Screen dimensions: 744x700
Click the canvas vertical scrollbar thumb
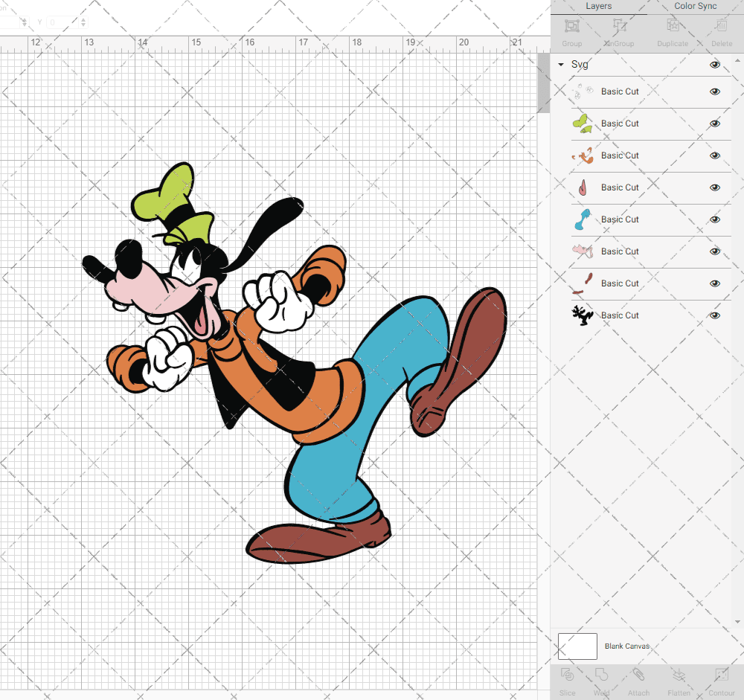543,83
